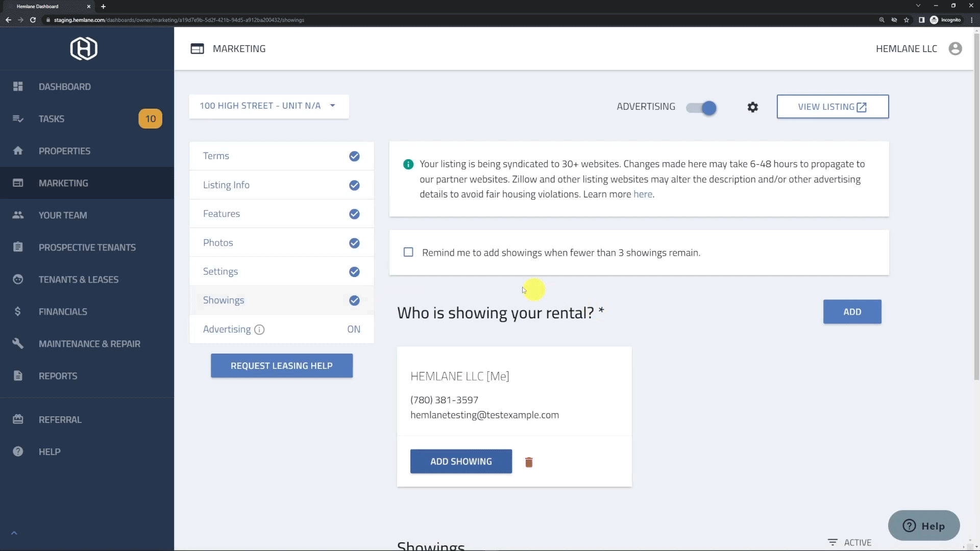Screen dimensions: 980x551
Task: Click the Add Showing button
Action: (x=461, y=461)
